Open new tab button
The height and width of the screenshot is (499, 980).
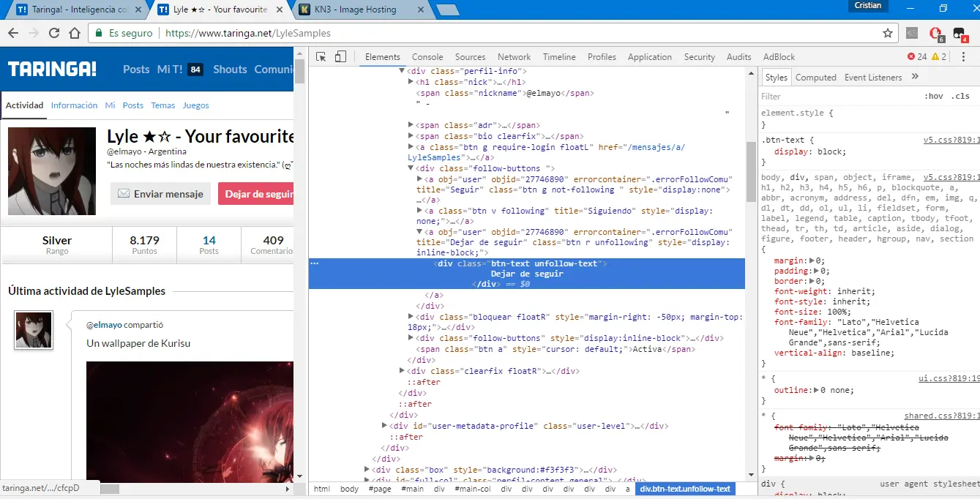[447, 10]
